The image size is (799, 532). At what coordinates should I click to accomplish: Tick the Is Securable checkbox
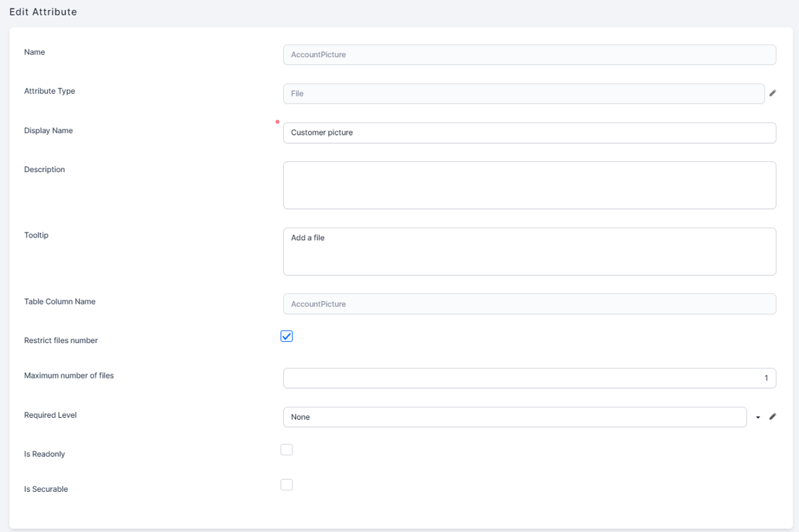(287, 485)
